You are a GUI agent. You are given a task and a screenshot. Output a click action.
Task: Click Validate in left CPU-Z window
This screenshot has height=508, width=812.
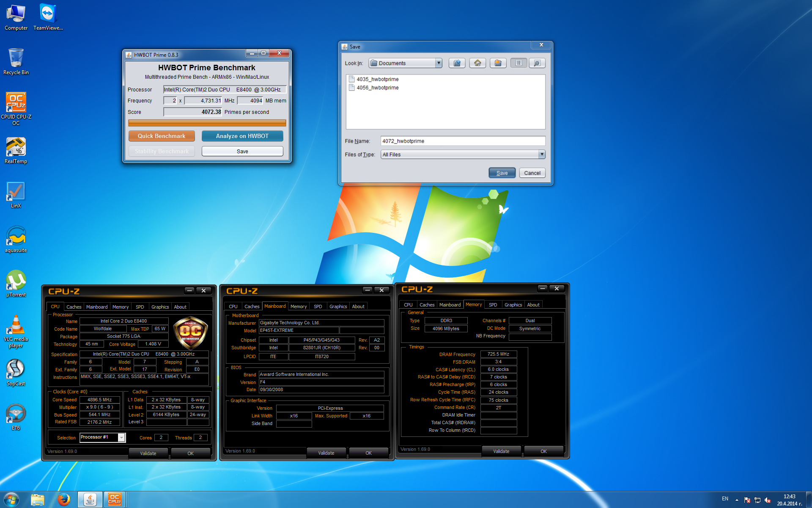click(148, 453)
